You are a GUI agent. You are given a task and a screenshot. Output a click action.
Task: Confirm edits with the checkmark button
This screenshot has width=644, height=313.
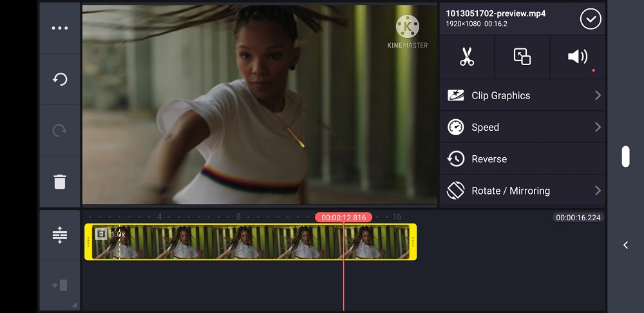tap(591, 19)
